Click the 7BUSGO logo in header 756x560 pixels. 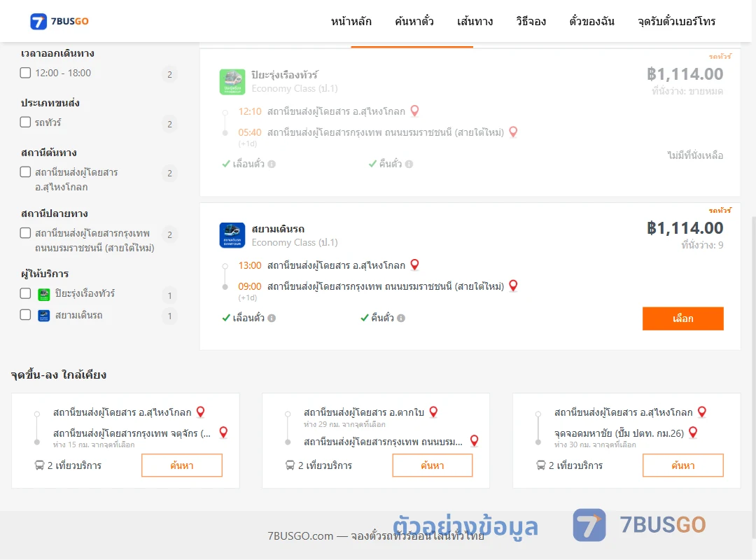59,21
